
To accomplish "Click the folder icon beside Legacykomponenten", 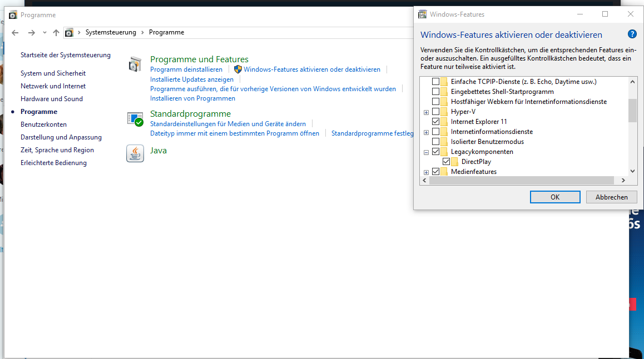I will [x=444, y=152].
